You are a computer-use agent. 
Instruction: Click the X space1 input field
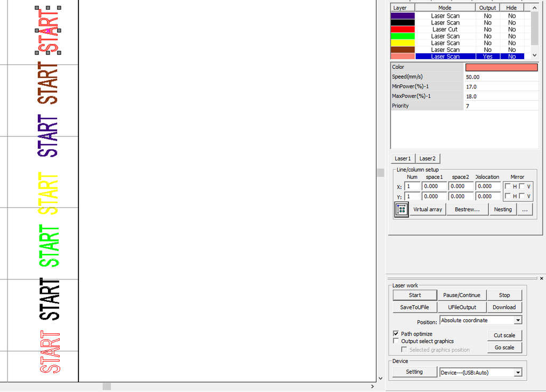point(434,187)
